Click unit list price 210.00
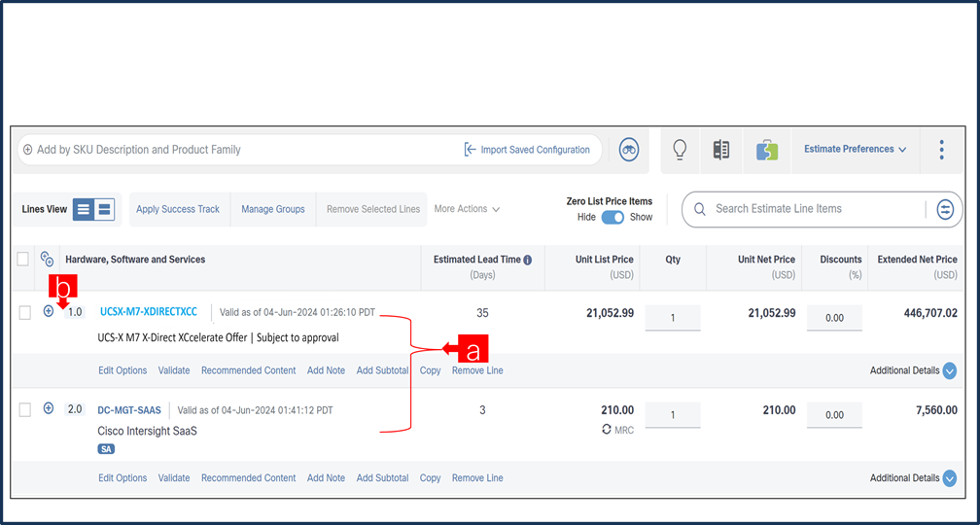 pyautogui.click(x=617, y=410)
